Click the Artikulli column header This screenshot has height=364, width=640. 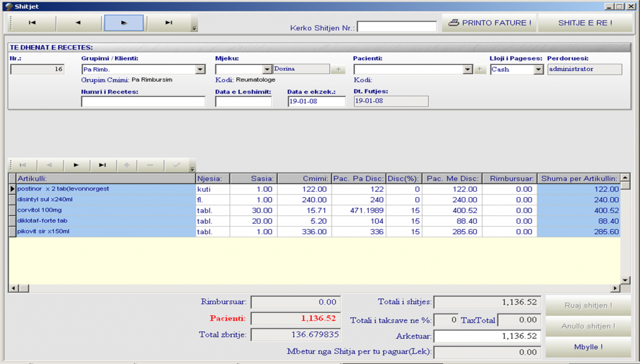[x=106, y=179]
